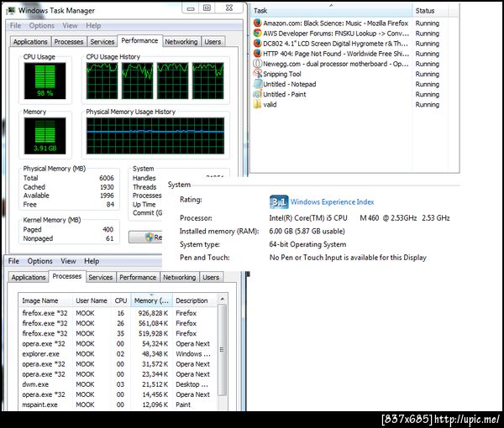Select firefox.exe process using 926,828 K
This screenshot has height=428, width=504.
point(118,313)
